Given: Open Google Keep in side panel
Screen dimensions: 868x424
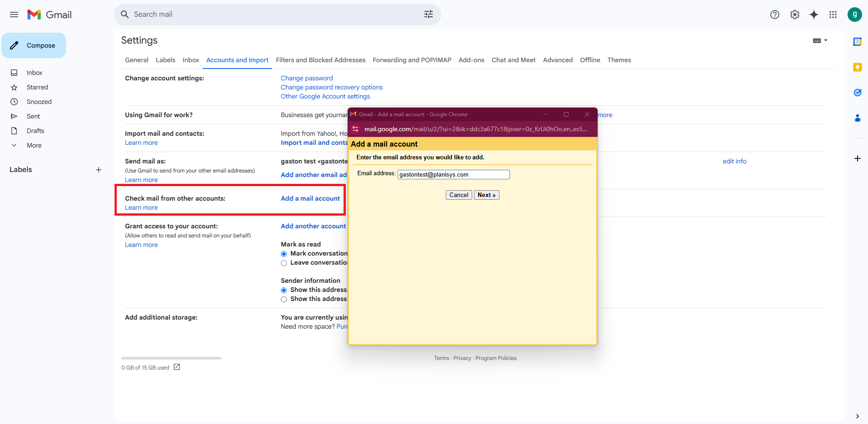Looking at the screenshot, I should pyautogui.click(x=857, y=67).
